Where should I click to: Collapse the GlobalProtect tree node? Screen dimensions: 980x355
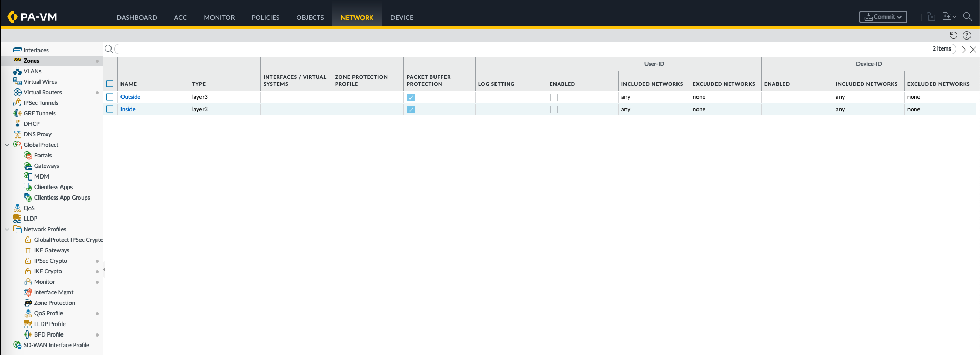click(x=7, y=145)
